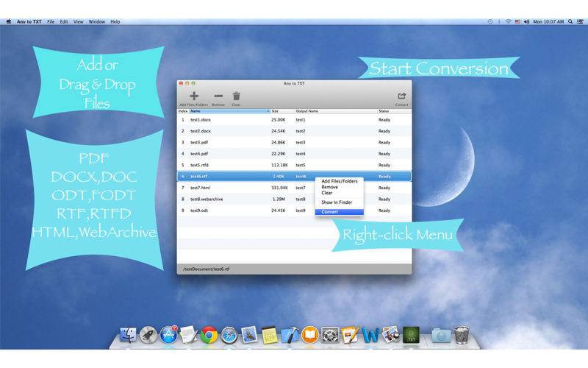Open the Apple menu
Viewport: 588px width, 368px height.
8,22
